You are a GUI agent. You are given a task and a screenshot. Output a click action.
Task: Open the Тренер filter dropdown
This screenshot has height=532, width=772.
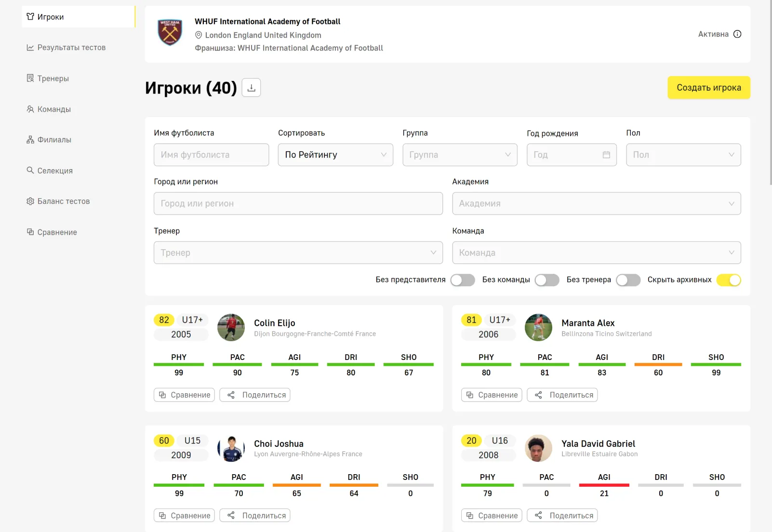[298, 253]
